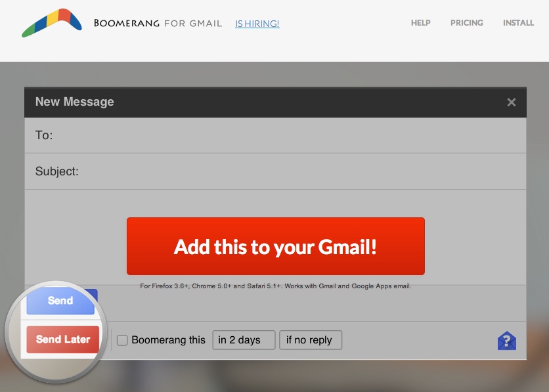549x392 pixels.
Task: Close the New Message window
Action: [x=511, y=102]
